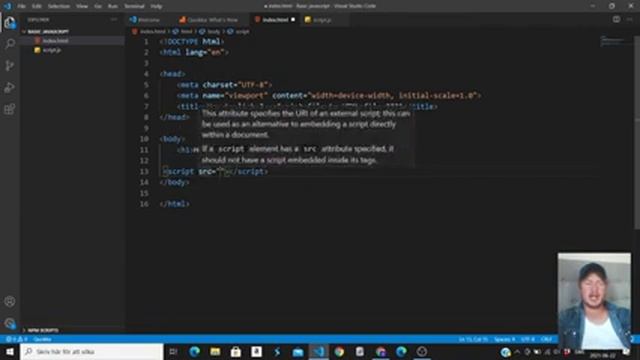Image resolution: width=640 pixels, height=360 pixels.
Task: Click unsaved dot on index.html tab
Action: tap(293, 20)
